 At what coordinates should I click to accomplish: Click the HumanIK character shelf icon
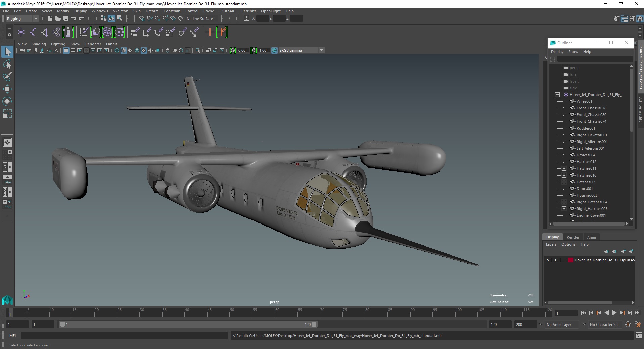pos(68,32)
